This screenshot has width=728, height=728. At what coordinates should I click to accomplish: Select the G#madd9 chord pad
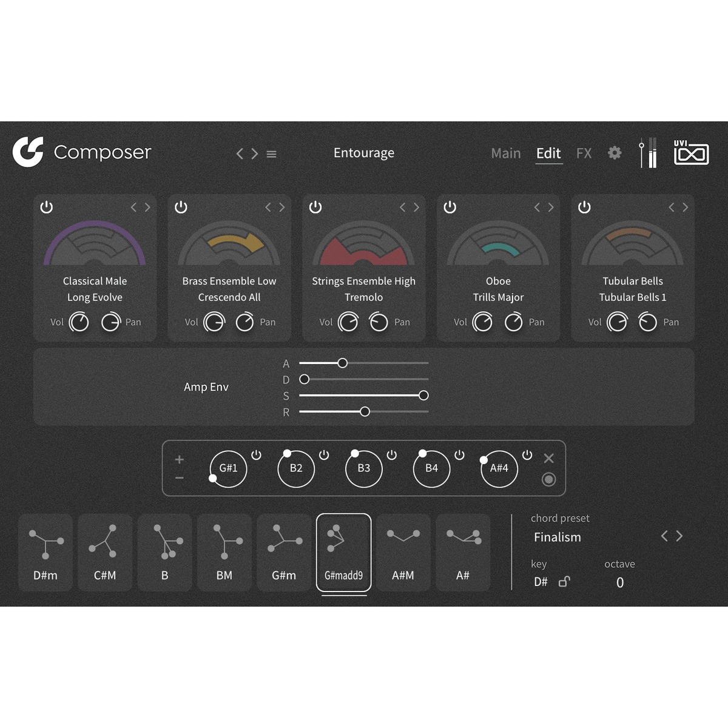343,552
